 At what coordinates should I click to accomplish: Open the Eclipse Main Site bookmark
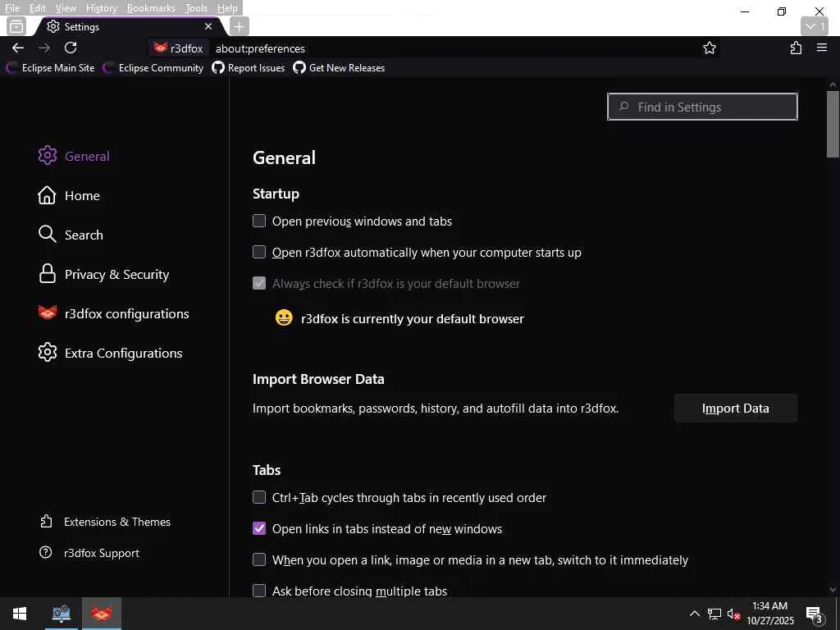pyautogui.click(x=51, y=68)
